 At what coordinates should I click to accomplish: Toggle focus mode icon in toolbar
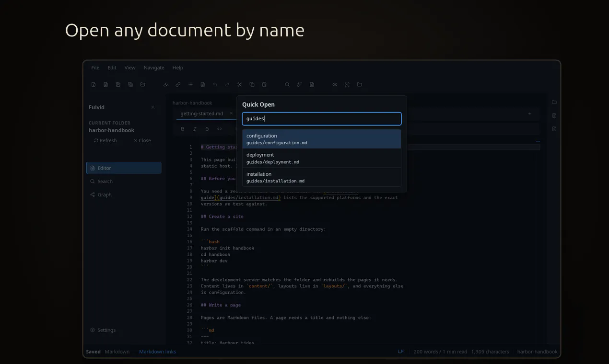347,85
